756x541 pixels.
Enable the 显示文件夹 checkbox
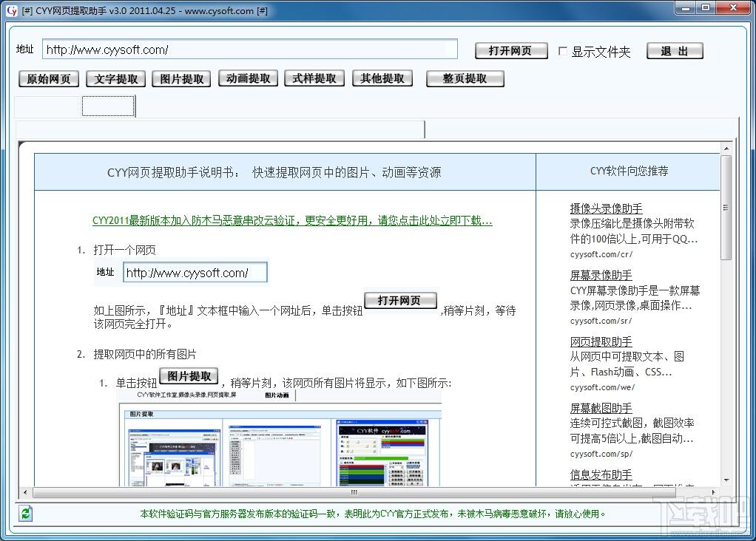564,52
